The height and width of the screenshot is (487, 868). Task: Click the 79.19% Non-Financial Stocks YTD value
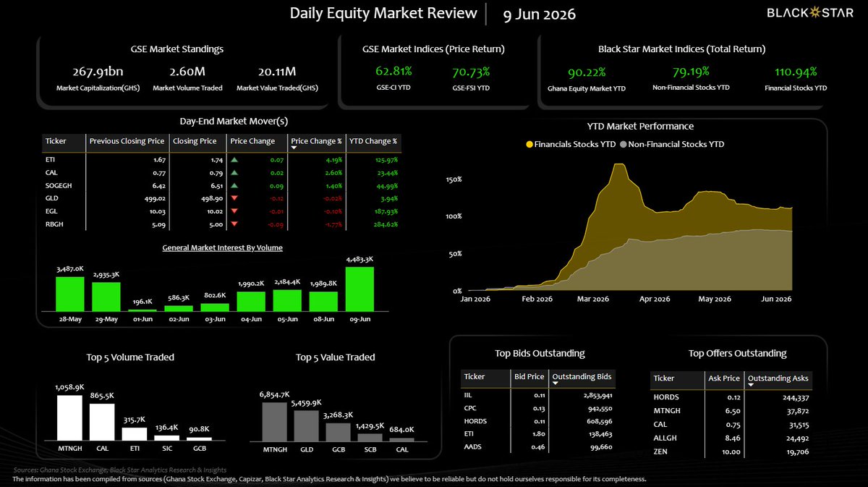(x=689, y=72)
